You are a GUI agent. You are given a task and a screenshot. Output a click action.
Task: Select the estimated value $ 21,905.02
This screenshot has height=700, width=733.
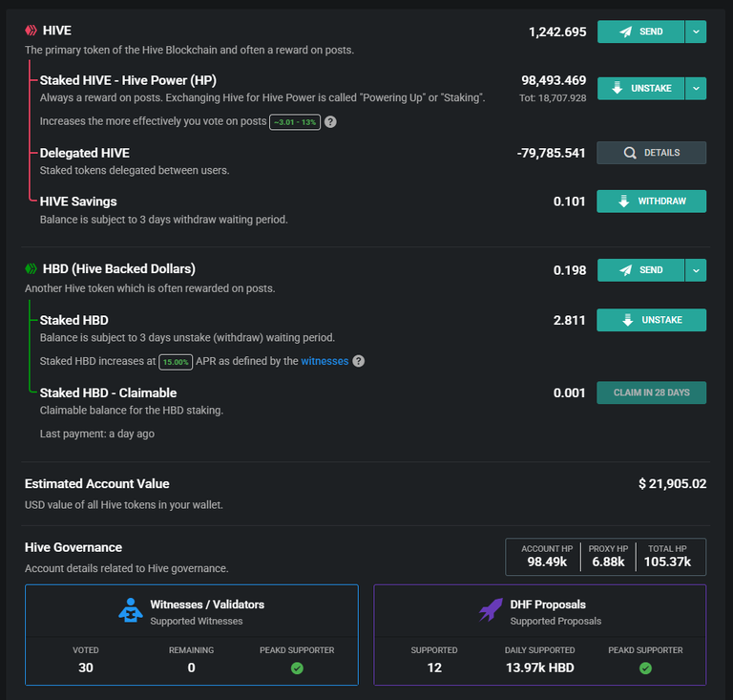672,483
